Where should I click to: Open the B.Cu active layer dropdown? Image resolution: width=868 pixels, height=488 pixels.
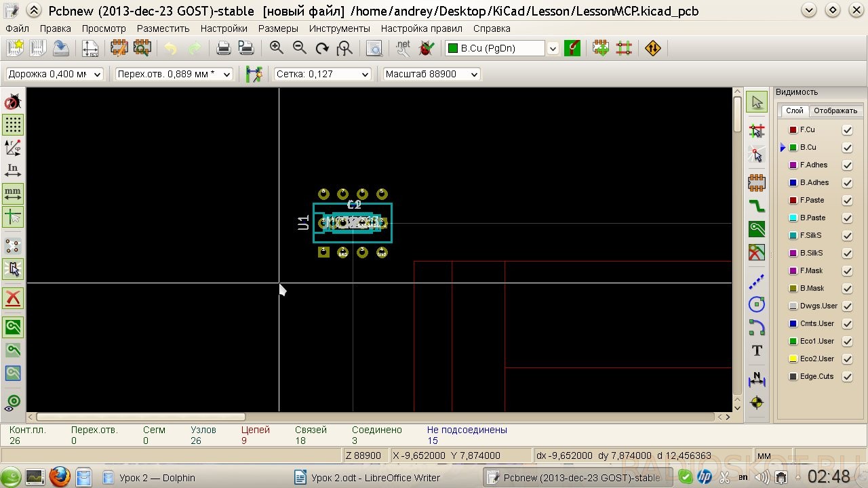[x=502, y=48]
